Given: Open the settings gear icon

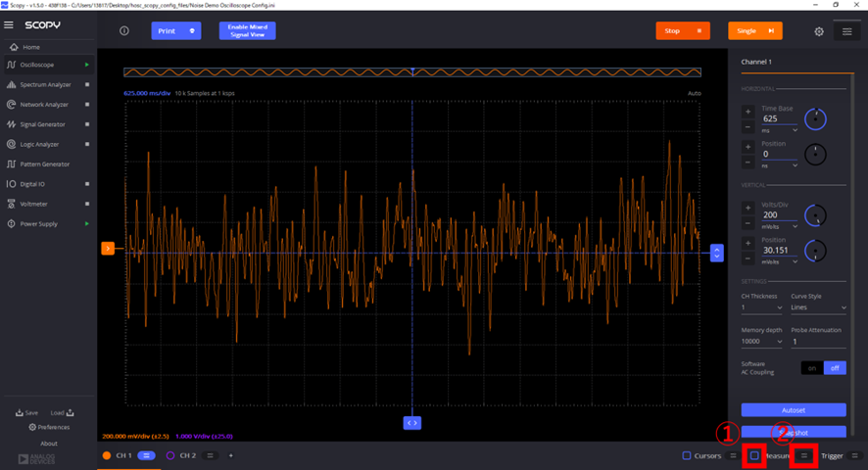Looking at the screenshot, I should pos(819,31).
